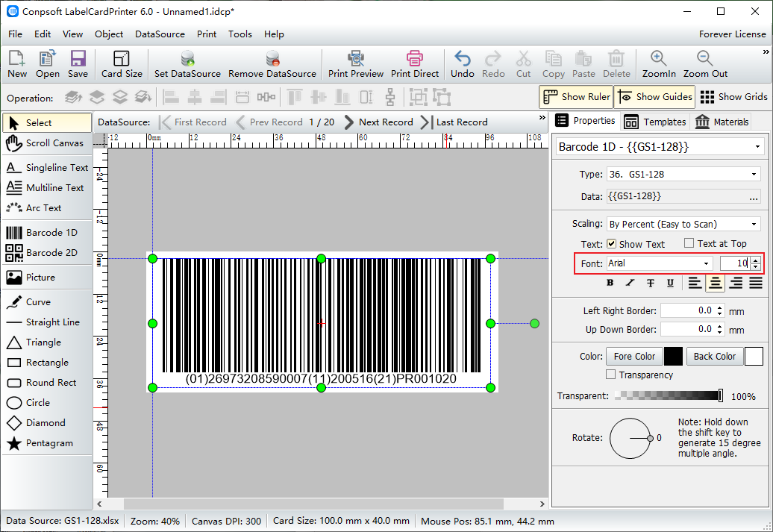The height and width of the screenshot is (532, 773).
Task: Enable Text at Top checkbox
Action: pyautogui.click(x=689, y=243)
